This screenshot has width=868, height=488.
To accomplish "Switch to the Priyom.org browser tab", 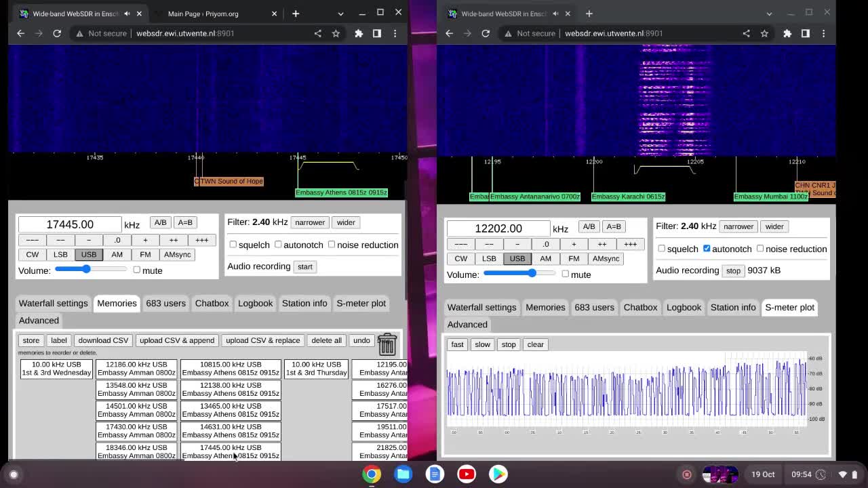I will click(x=203, y=14).
